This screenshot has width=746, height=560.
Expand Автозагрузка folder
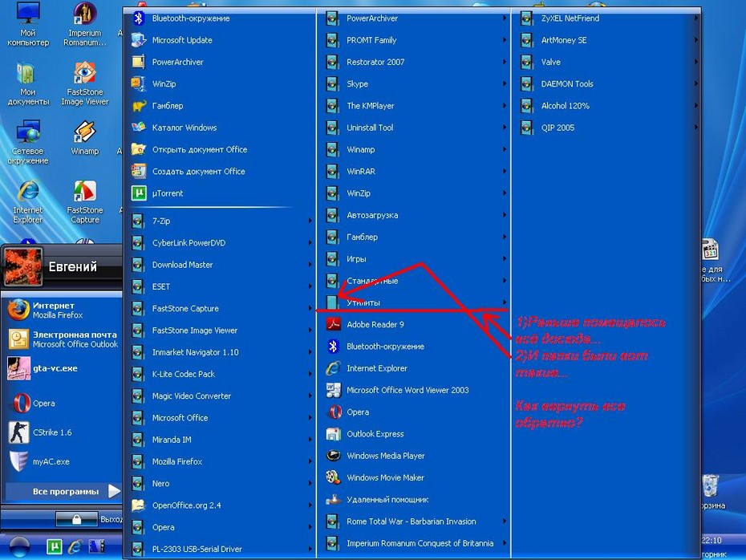pyautogui.click(x=413, y=216)
